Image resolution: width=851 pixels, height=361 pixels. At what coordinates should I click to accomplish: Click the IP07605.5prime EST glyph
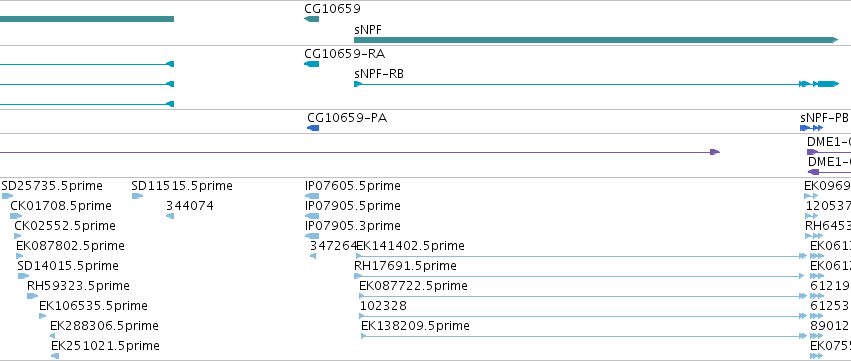(312, 196)
